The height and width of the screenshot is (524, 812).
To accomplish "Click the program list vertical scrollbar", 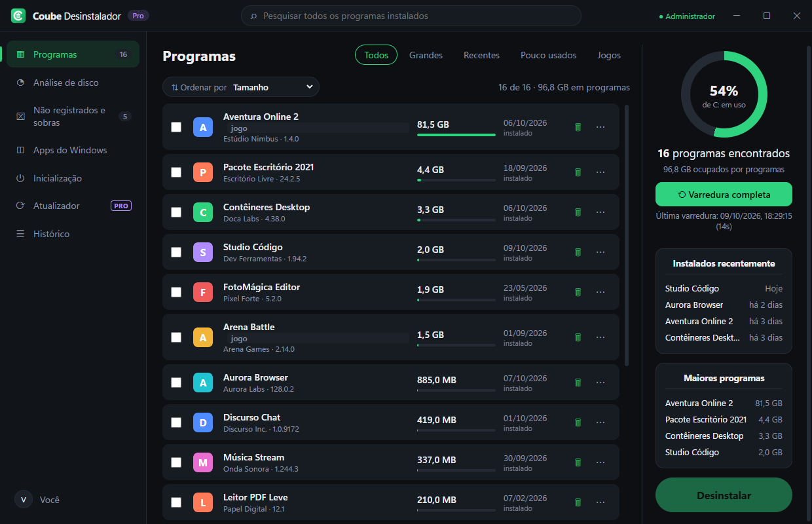I will [x=627, y=235].
